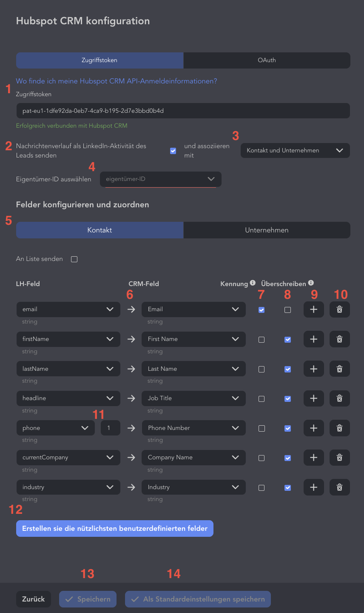Switch to the Unternehmen tab

(x=267, y=230)
